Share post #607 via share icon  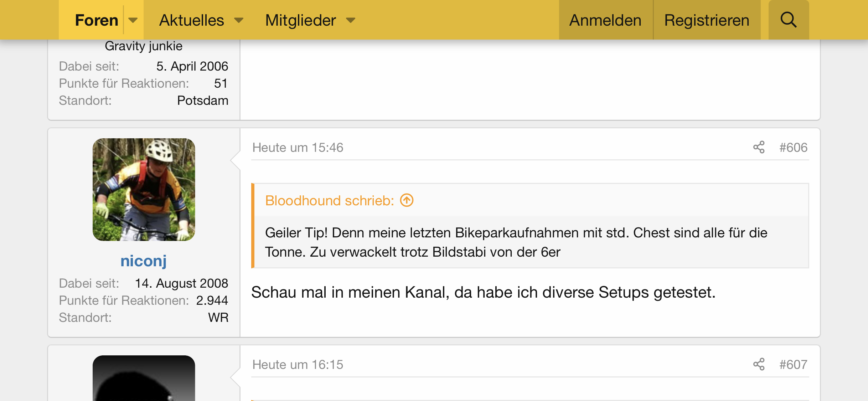759,364
